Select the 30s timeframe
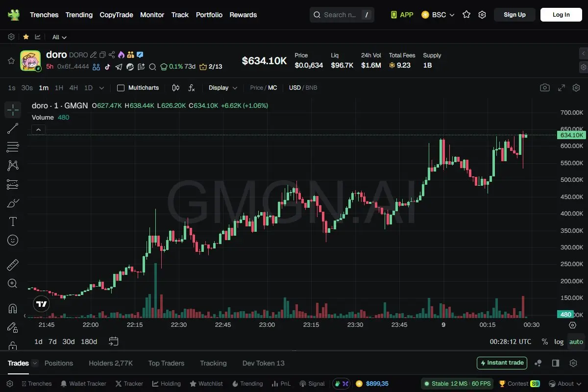This screenshot has height=392, width=588. (x=27, y=88)
